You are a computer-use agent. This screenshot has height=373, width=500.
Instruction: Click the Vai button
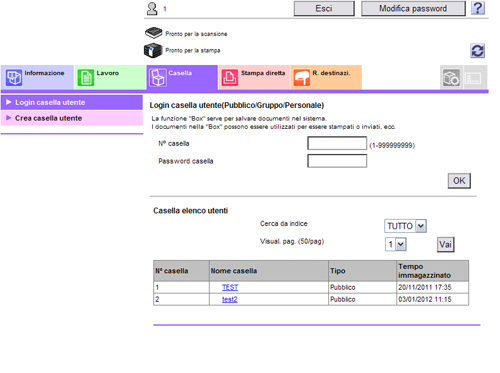[445, 244]
